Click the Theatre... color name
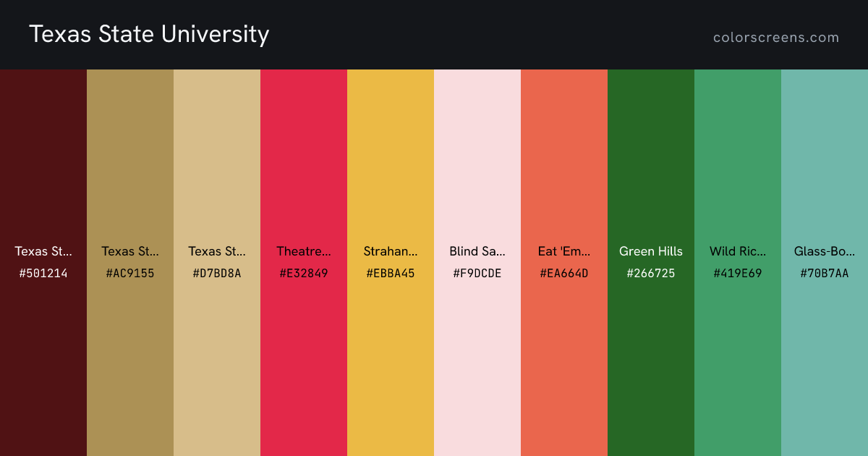868x456 pixels. 304,251
